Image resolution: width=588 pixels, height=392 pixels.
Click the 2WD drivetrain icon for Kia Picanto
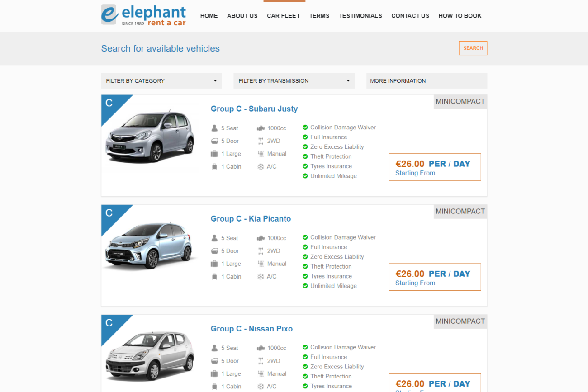(x=261, y=251)
